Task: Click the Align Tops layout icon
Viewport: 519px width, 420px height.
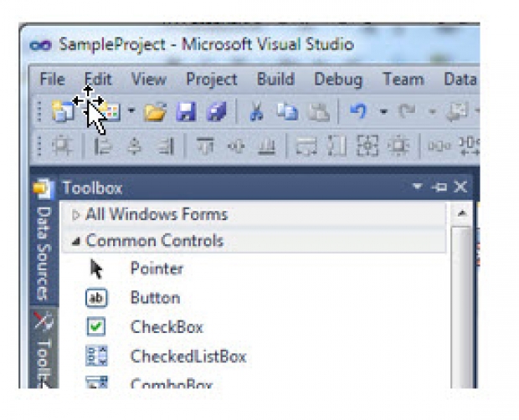Action: coord(205,146)
